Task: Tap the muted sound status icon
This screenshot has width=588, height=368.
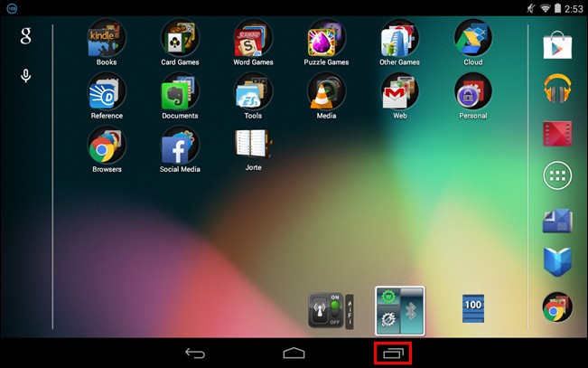Action: tap(530, 8)
